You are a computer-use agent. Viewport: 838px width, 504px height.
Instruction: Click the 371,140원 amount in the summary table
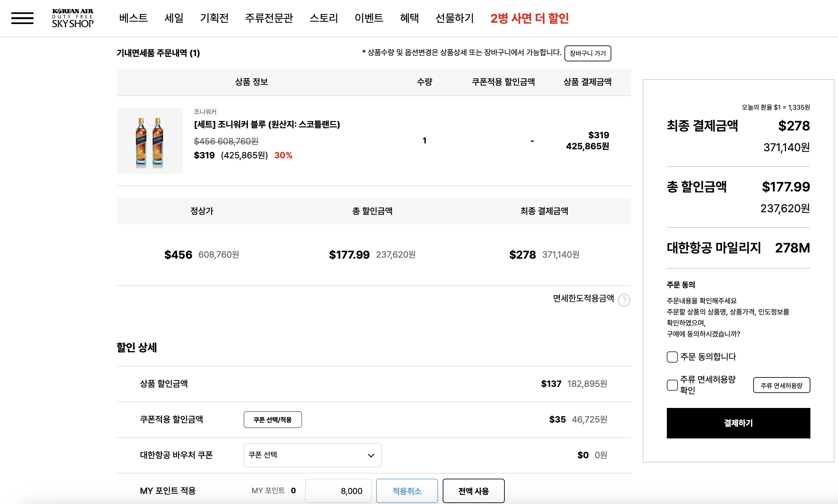[x=561, y=254]
